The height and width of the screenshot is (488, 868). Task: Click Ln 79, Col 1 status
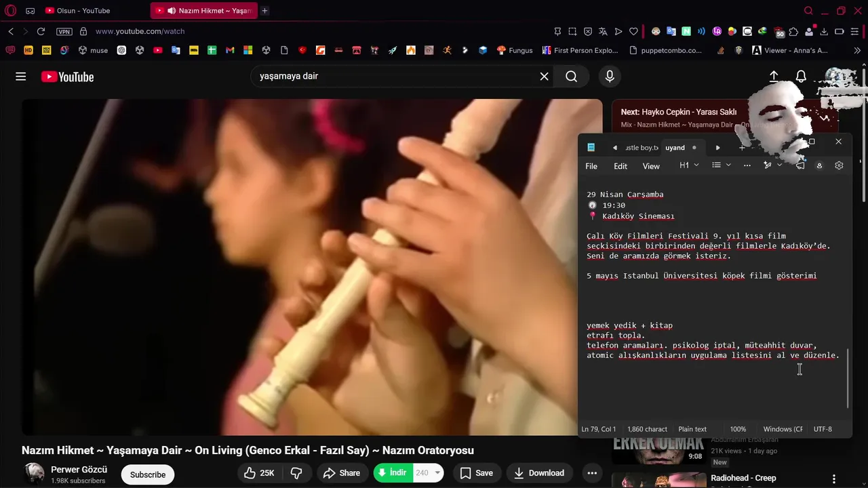tap(599, 429)
